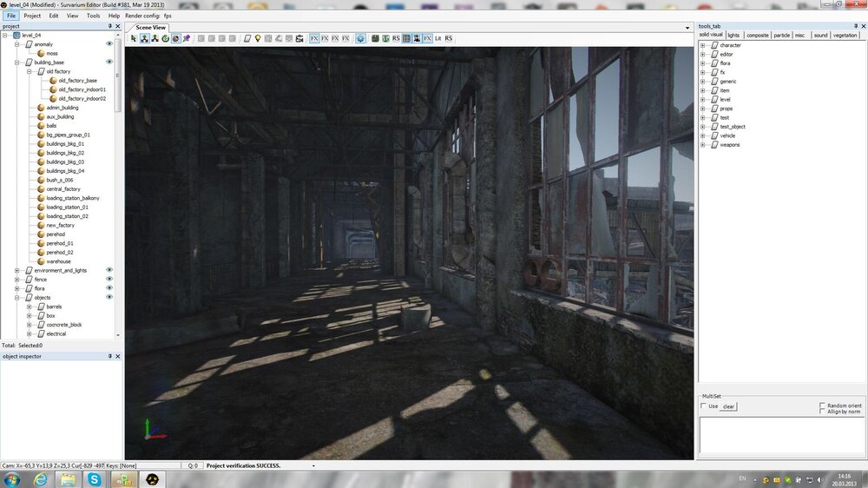Open the Render config menu
The width and height of the screenshot is (868, 488).
point(142,16)
